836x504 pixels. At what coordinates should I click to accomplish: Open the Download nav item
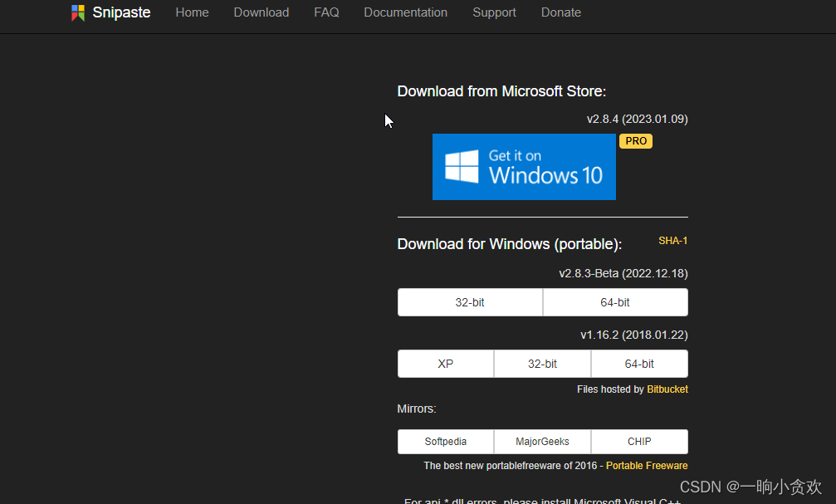coord(262,12)
